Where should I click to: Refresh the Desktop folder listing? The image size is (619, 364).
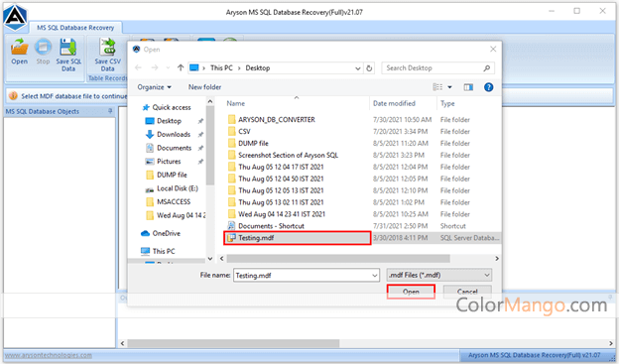(x=369, y=67)
